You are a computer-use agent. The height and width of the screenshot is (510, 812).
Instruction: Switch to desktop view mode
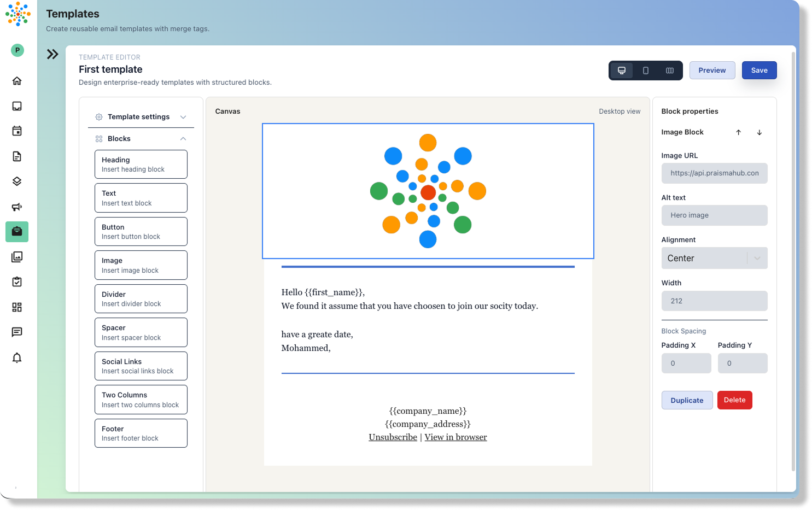point(622,71)
